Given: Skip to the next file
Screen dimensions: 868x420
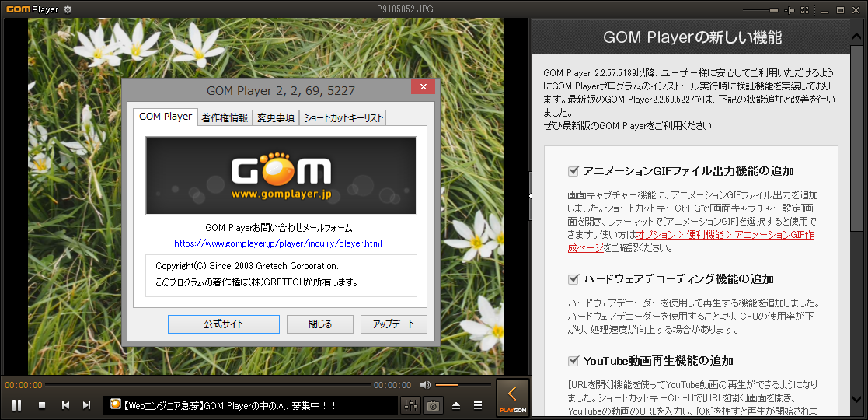Looking at the screenshot, I should [x=86, y=405].
